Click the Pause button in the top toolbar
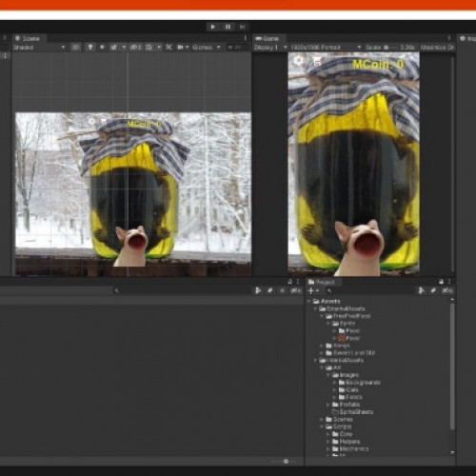The height and width of the screenshot is (476, 476). click(x=228, y=27)
